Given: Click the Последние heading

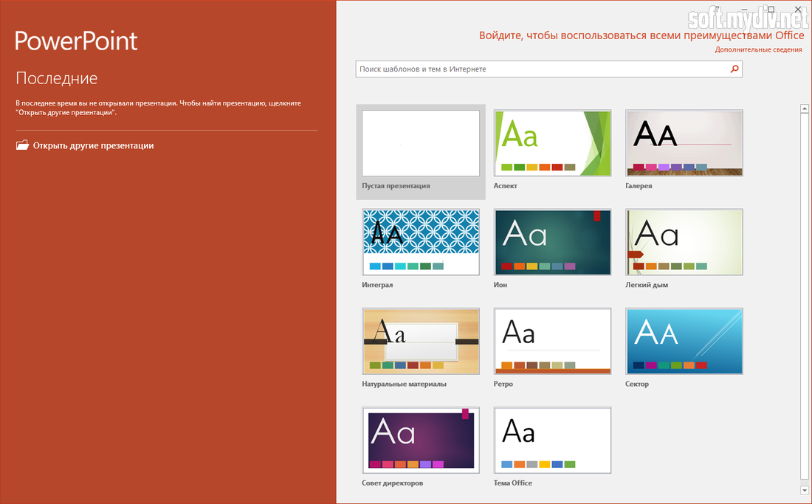Looking at the screenshot, I should pos(56,78).
